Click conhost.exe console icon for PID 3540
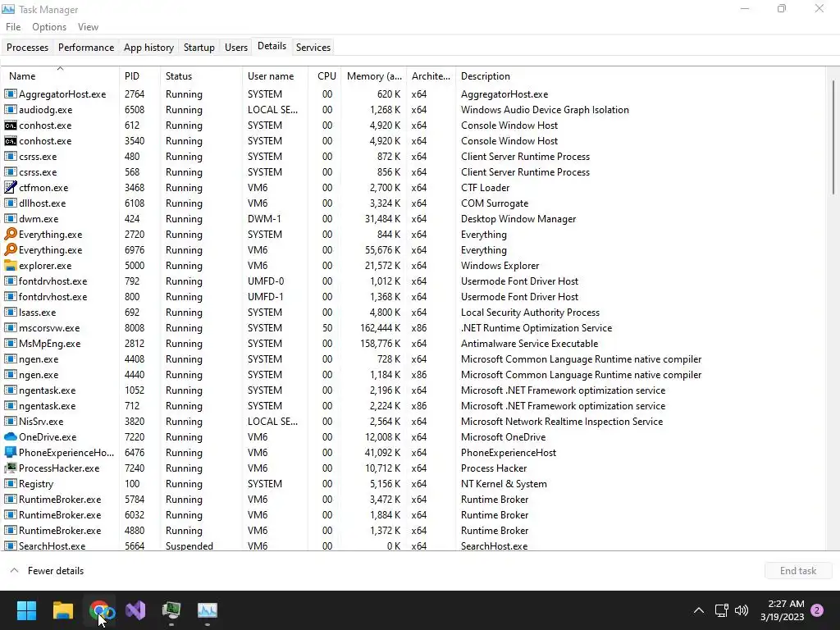Viewport: 840px width, 630px height. (10, 141)
